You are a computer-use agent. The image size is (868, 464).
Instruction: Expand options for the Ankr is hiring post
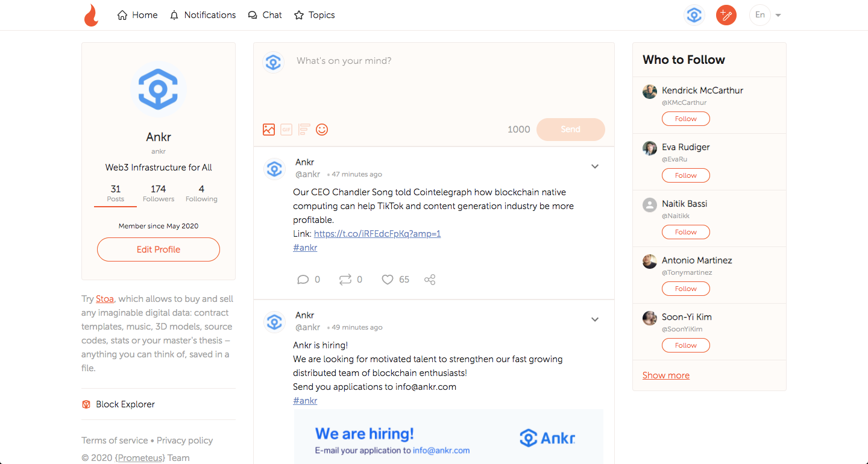[x=595, y=319]
